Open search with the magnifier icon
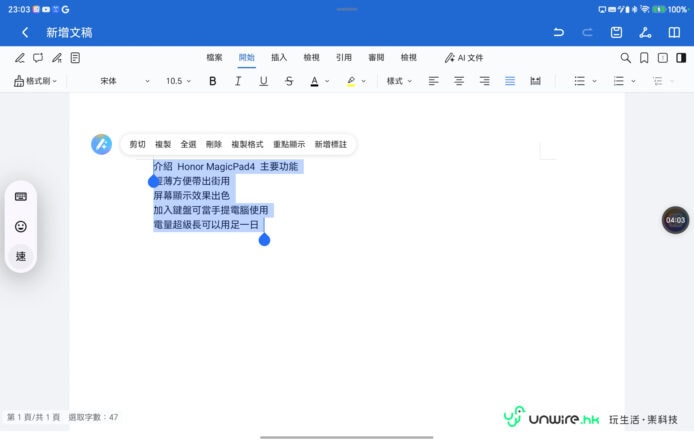Screen dimensions: 694x444 pyautogui.click(x=625, y=58)
